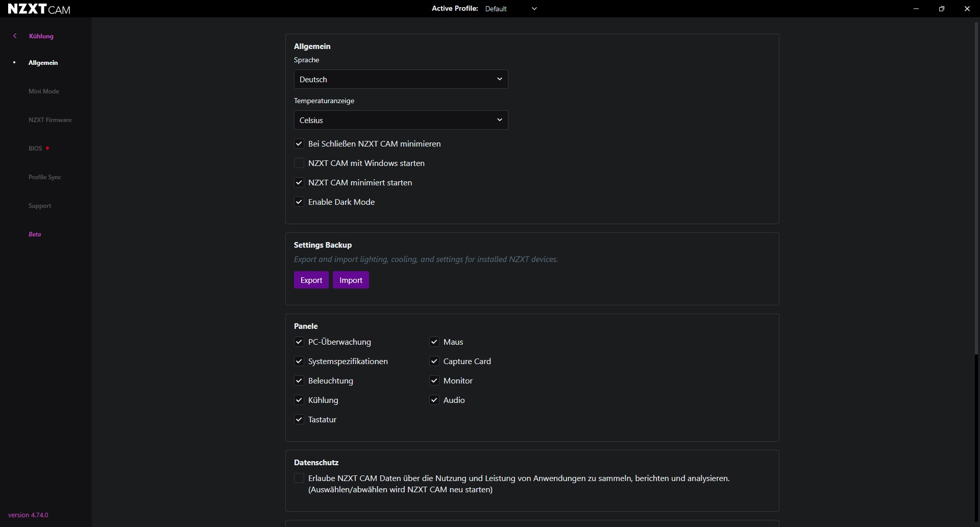Enable NZXT CAM mit Windows starten

click(x=299, y=163)
